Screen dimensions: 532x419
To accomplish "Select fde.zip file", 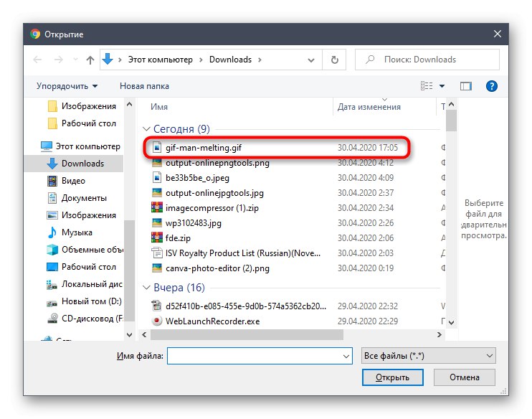I will coord(178,238).
